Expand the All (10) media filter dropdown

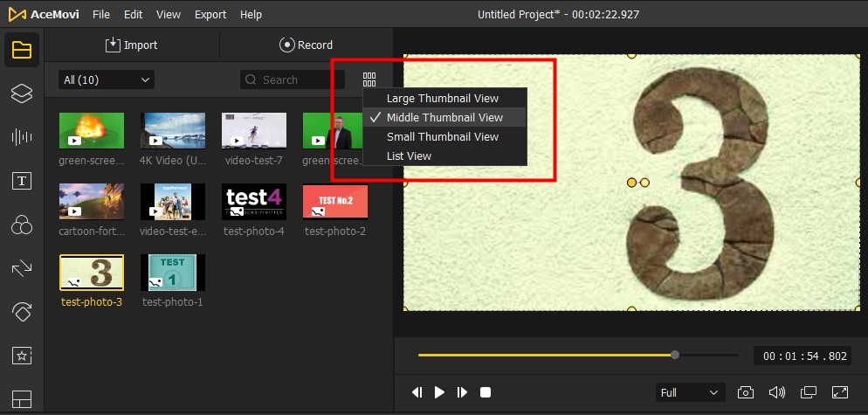106,80
